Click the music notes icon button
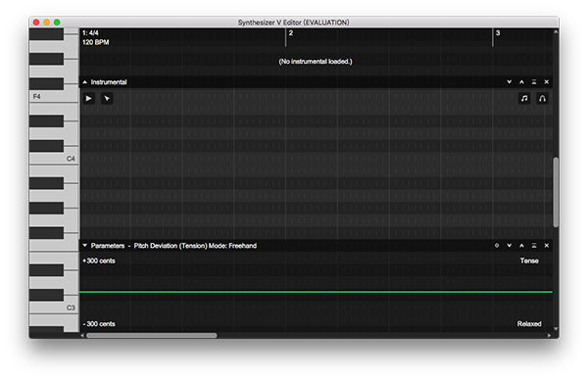588x380 pixels. click(524, 99)
